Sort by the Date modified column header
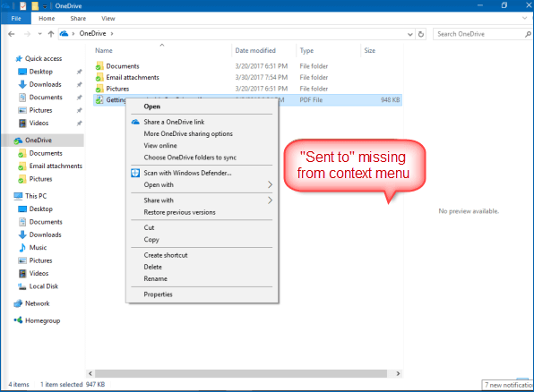The width and height of the screenshot is (534, 392). click(x=255, y=50)
